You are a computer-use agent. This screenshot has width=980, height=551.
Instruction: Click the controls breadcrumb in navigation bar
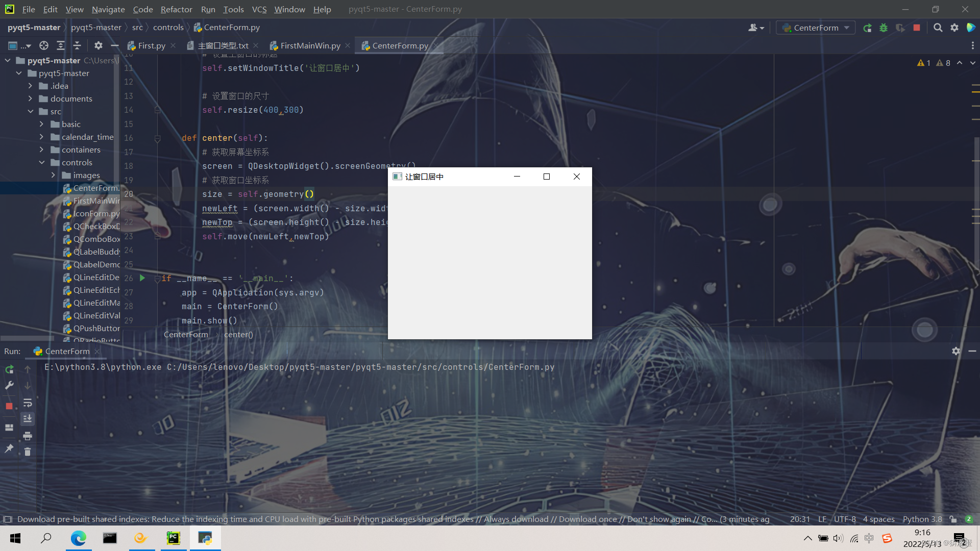168,28
